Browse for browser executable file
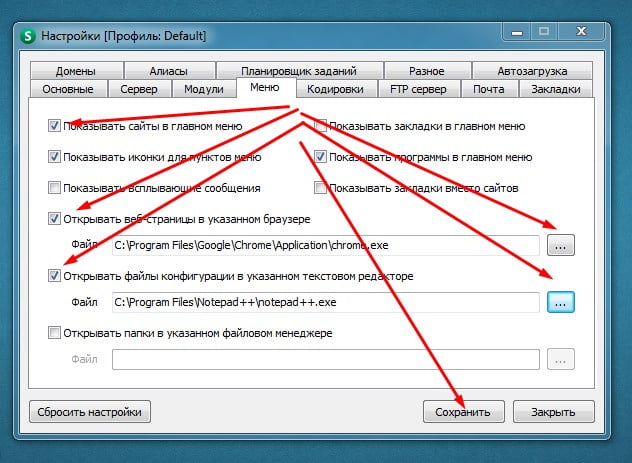Viewport: 632px width, 463px height. pyautogui.click(x=560, y=244)
